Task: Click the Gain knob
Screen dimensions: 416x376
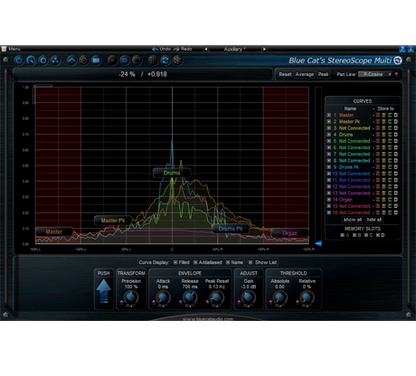Action: pos(248,298)
